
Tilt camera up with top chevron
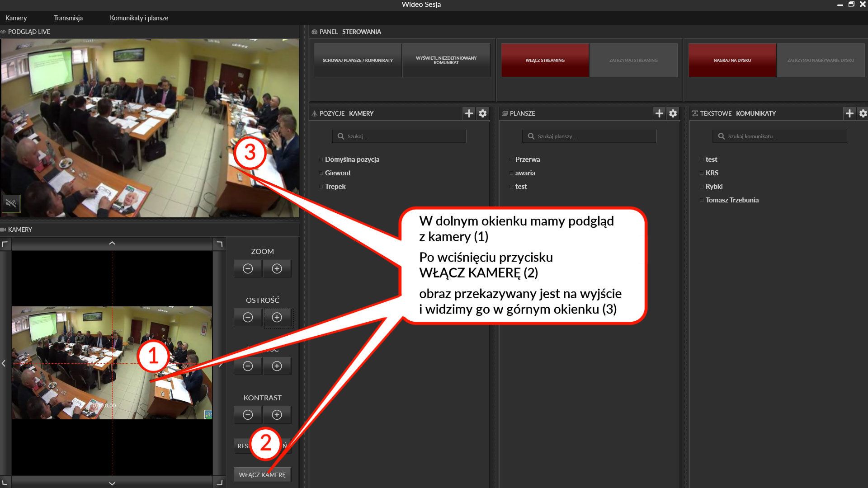(112, 243)
